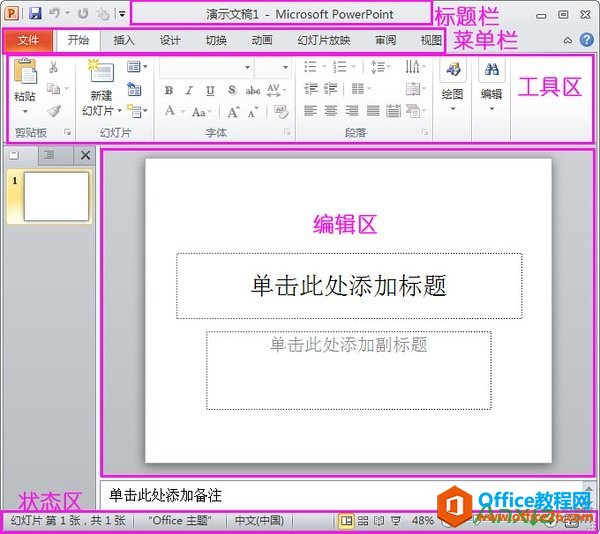Click the Cut scissors icon
600x534 pixels.
(53, 67)
